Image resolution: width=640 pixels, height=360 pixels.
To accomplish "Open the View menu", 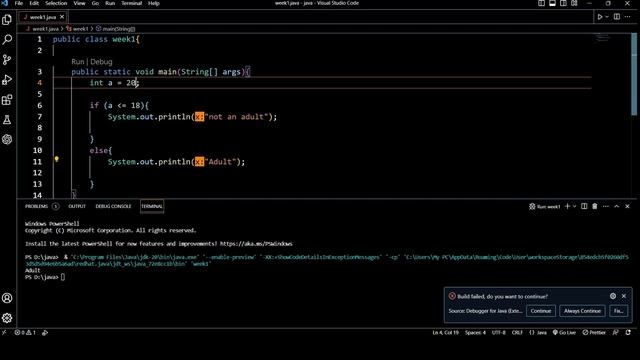I will click(x=79, y=3).
